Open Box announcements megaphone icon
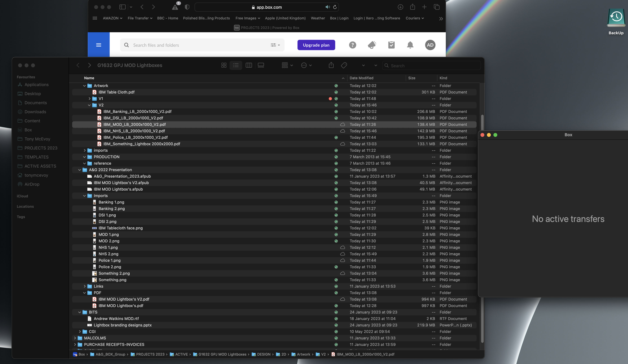The width and height of the screenshot is (628, 364). (372, 45)
